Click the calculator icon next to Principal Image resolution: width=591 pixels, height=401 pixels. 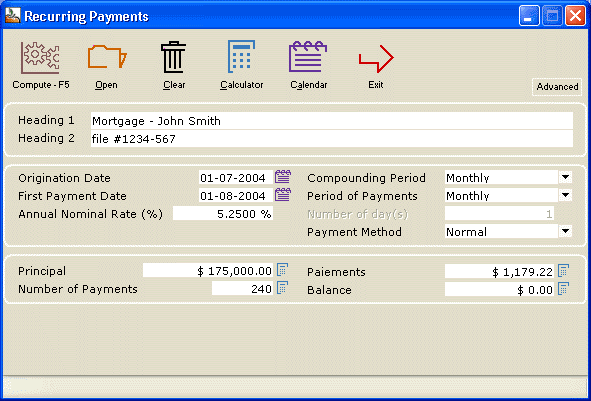pyautogui.click(x=283, y=270)
